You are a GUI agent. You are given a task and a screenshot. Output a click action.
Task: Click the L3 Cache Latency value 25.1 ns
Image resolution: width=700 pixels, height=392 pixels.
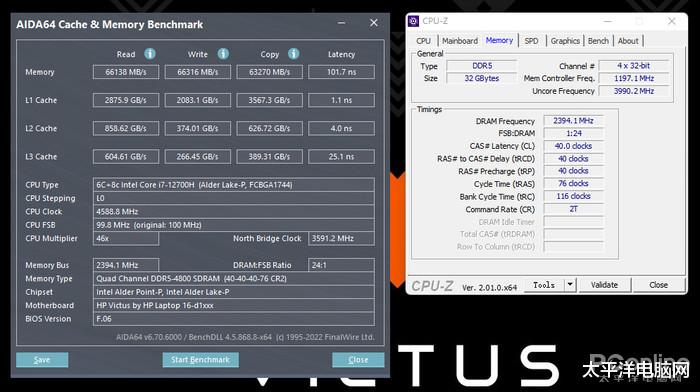(x=342, y=156)
